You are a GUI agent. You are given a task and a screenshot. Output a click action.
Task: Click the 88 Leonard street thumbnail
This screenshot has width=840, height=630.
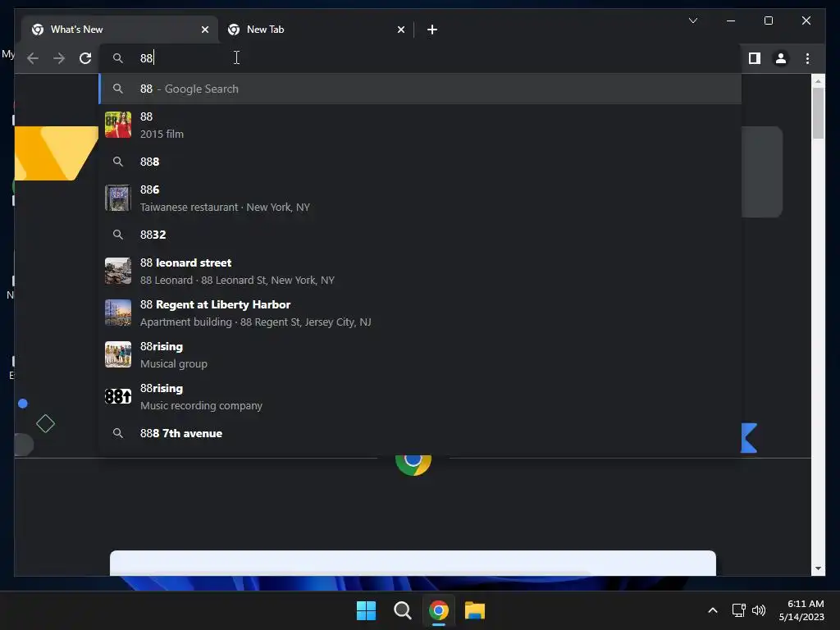pos(118,271)
